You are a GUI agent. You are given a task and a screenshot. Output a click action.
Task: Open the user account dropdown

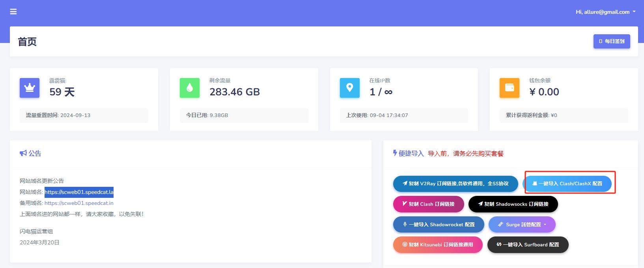(605, 12)
